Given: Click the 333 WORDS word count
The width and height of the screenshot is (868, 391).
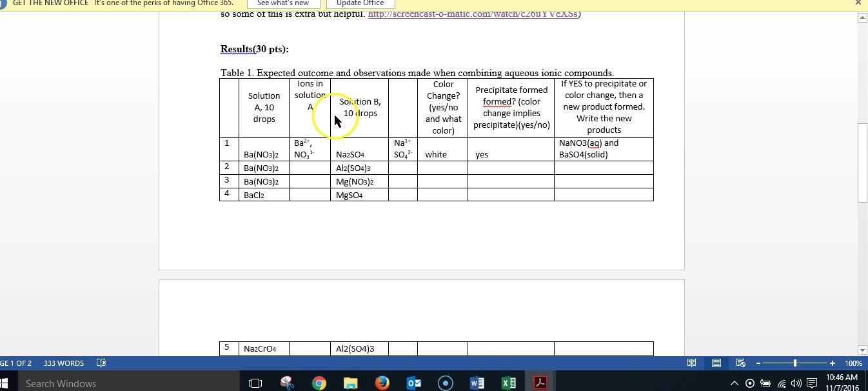Looking at the screenshot, I should 64,363.
